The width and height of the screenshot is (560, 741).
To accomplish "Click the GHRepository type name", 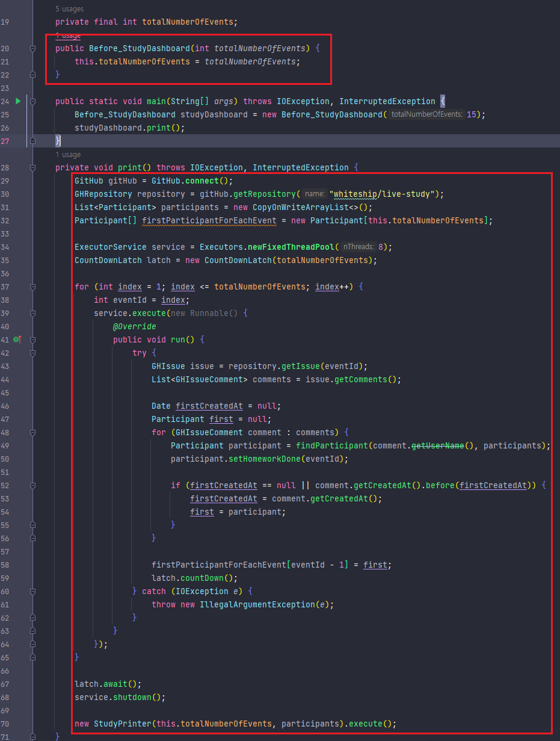I will [x=103, y=194].
